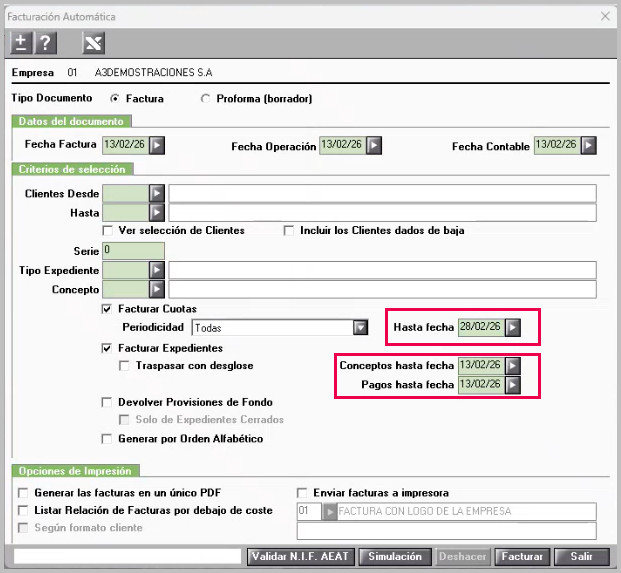Click the Fecha Factura date field
Viewport: 621px width, 573px height.
pyautogui.click(x=126, y=145)
